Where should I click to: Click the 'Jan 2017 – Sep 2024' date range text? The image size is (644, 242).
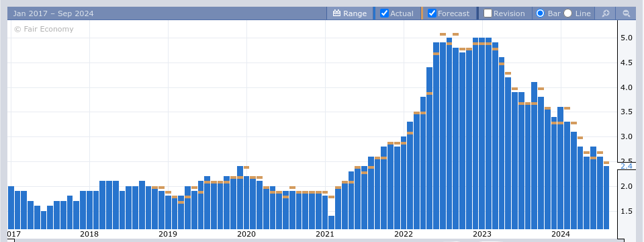(54, 13)
